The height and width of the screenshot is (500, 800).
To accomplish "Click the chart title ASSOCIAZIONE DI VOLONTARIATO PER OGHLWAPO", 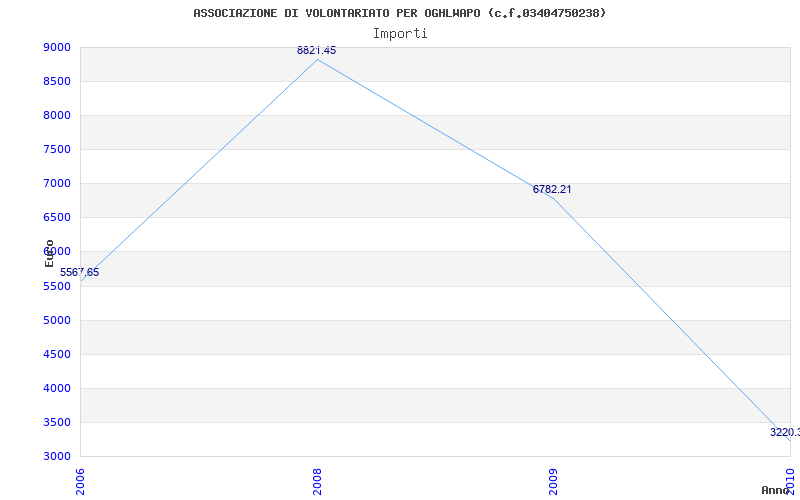I will [399, 13].
